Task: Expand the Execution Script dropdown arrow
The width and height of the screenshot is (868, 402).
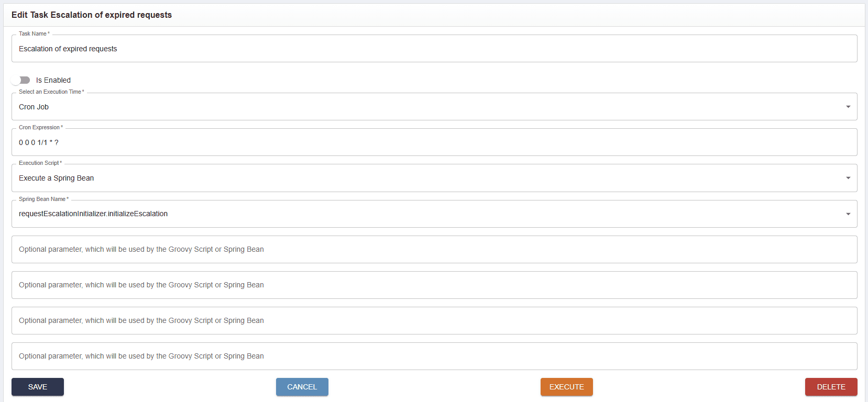Action: click(848, 178)
